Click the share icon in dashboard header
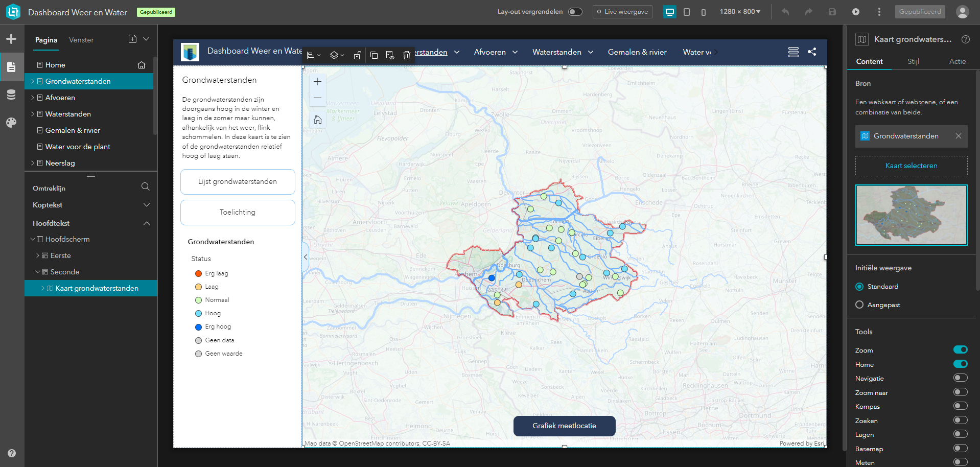This screenshot has height=467, width=980. pos(812,52)
